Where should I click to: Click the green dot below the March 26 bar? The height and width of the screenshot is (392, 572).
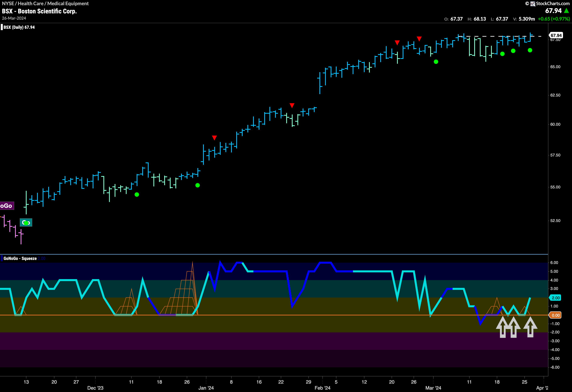point(530,50)
